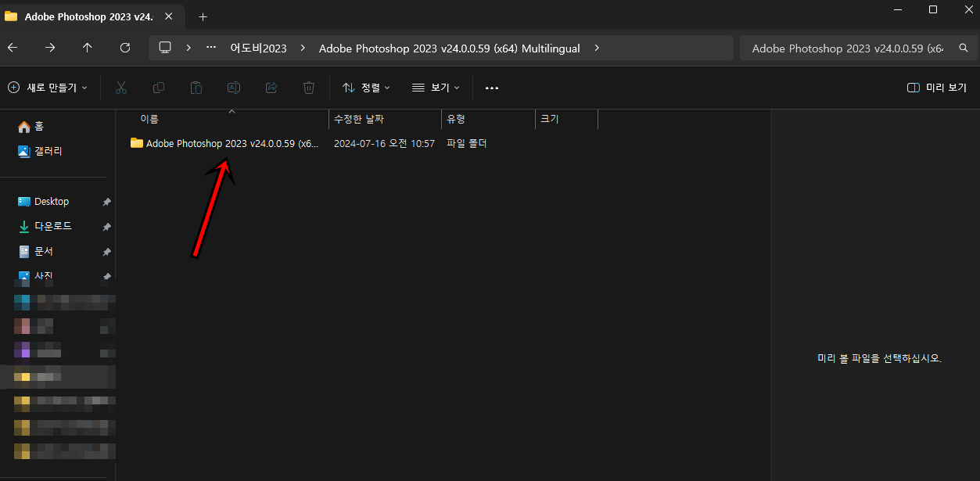Click the pin icon beside 다운로드

point(106,227)
